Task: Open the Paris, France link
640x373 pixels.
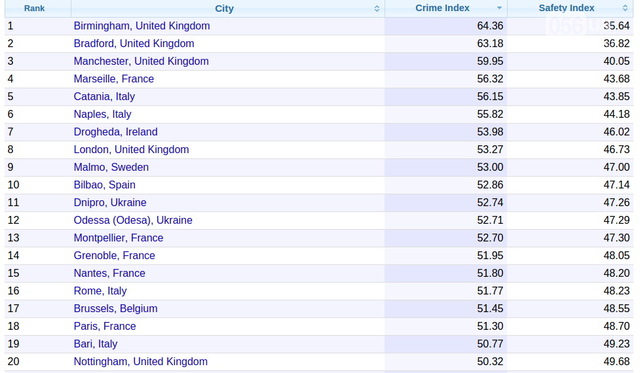Action: 105,326
